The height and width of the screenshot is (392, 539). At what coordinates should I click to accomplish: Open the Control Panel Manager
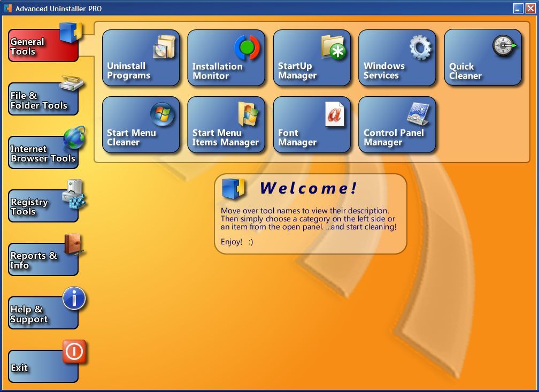[397, 125]
